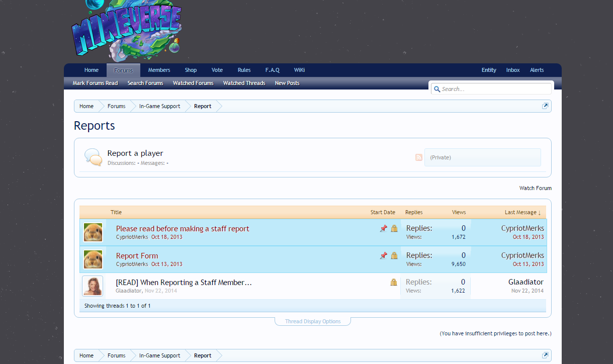The height and width of the screenshot is (364, 613).
Task: Sort threads by Title column
Action: point(116,212)
